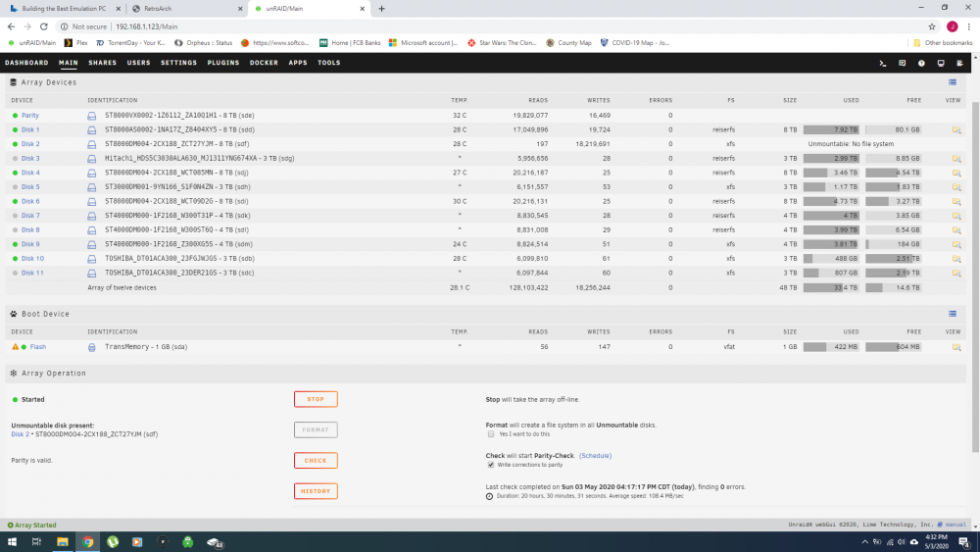Image resolution: width=980 pixels, height=552 pixels.
Task: Click the Disk 2 drive log icon
Action: [x=92, y=144]
